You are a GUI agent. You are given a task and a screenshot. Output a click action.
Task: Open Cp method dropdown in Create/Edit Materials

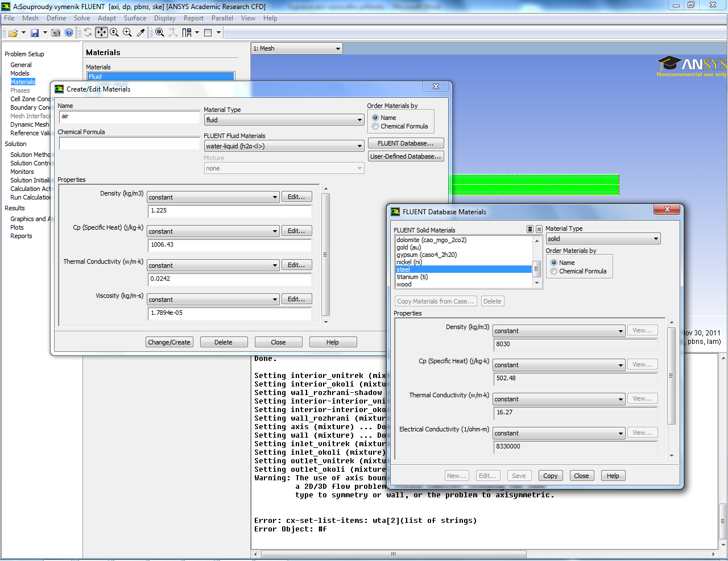coord(213,231)
